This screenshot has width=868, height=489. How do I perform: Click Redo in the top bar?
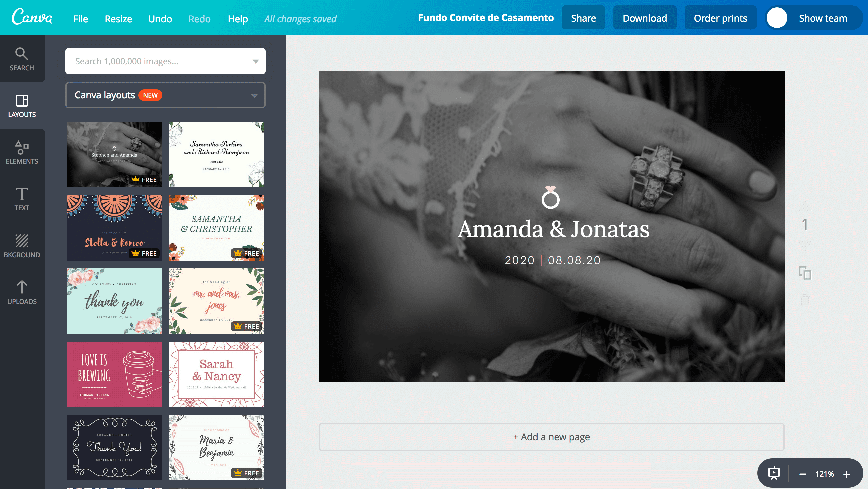coord(199,19)
